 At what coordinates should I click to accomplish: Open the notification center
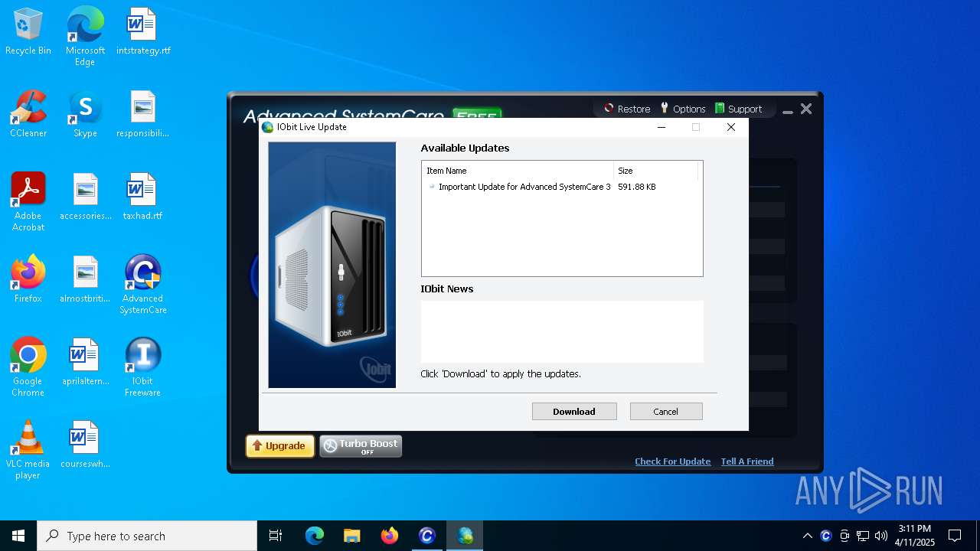point(955,536)
